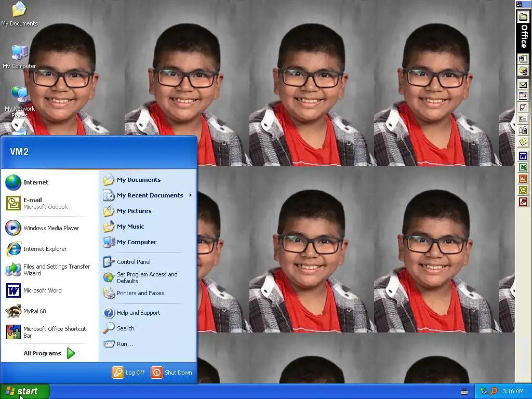This screenshot has width=532, height=399.
Task: Open Microsoft Word from Start menu
Action: pos(49,290)
